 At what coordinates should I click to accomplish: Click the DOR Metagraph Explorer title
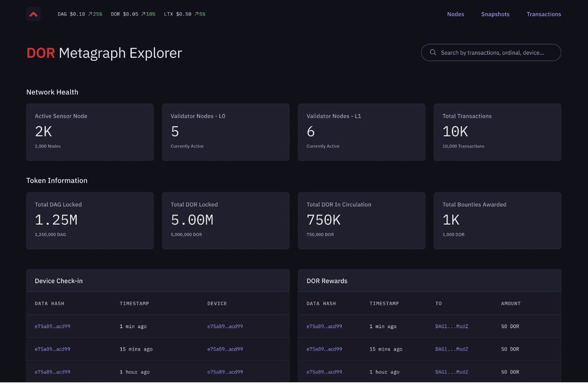[104, 53]
